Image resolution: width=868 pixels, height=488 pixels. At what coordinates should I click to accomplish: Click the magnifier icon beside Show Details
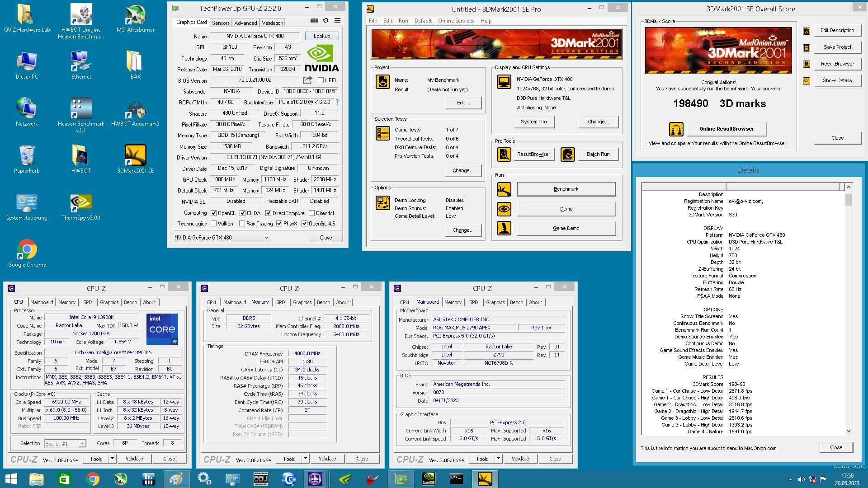coord(806,81)
